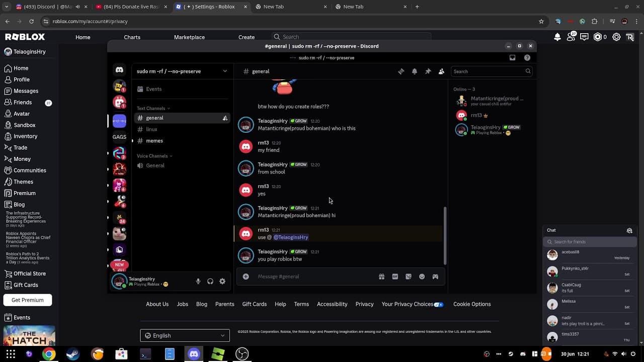Click invite icon on general channel row

(x=225, y=118)
